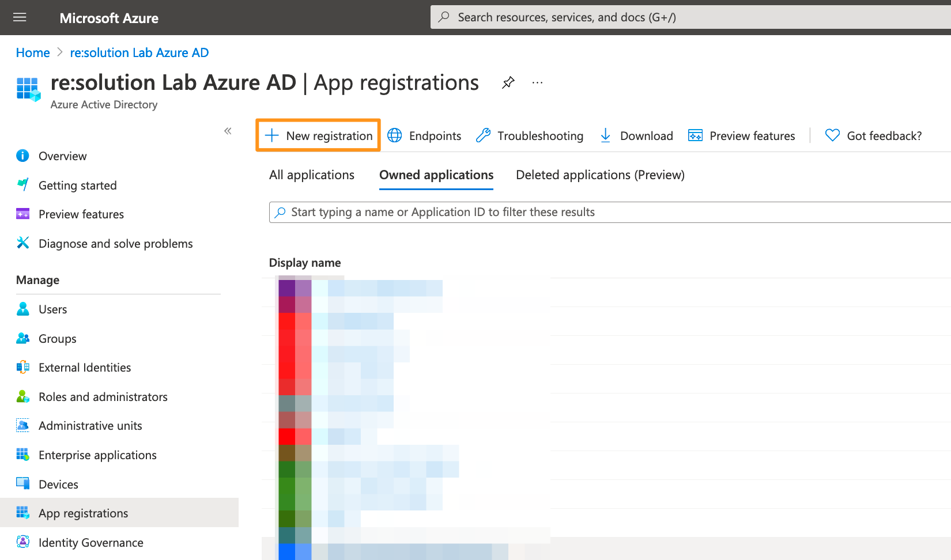951x560 pixels.
Task: Select Owned applications tab
Action: point(436,175)
